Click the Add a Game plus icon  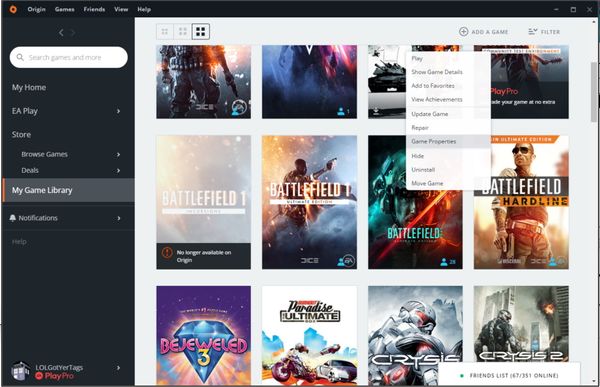pyautogui.click(x=463, y=32)
